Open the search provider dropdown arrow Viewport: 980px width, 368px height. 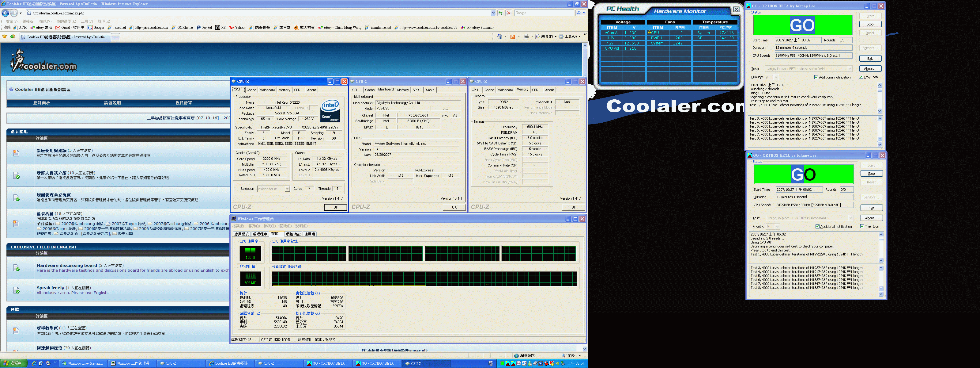[x=584, y=13]
